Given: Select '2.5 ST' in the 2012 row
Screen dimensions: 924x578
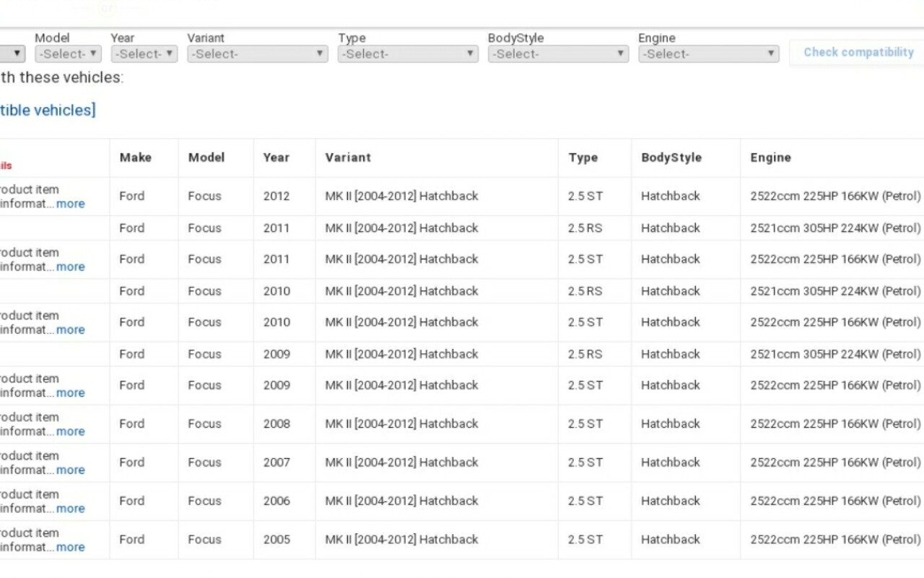Looking at the screenshot, I should (x=585, y=196).
